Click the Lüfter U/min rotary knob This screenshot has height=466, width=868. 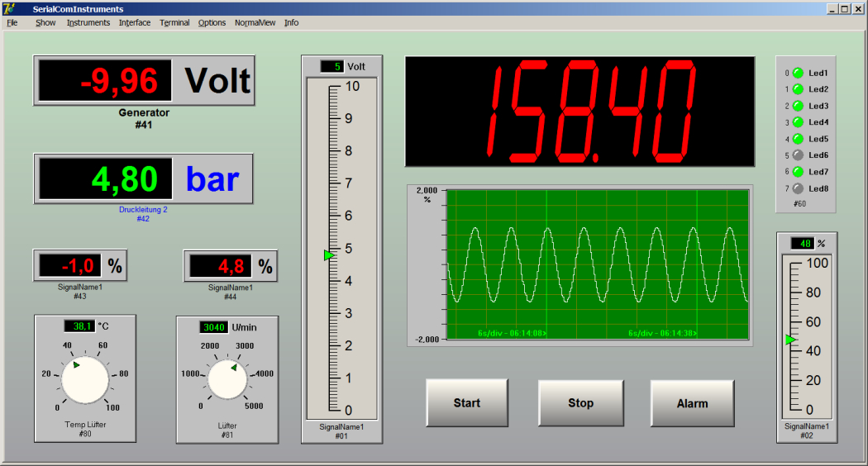(x=227, y=380)
